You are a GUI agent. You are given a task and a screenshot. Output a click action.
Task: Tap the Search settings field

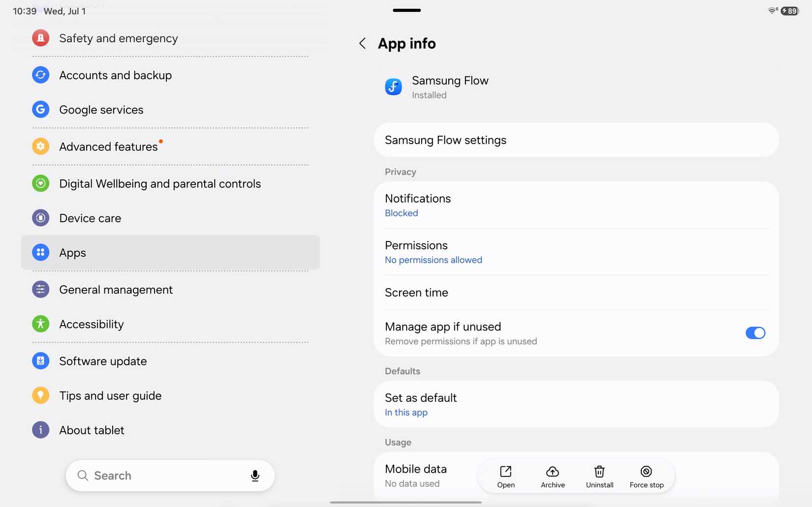[170, 476]
